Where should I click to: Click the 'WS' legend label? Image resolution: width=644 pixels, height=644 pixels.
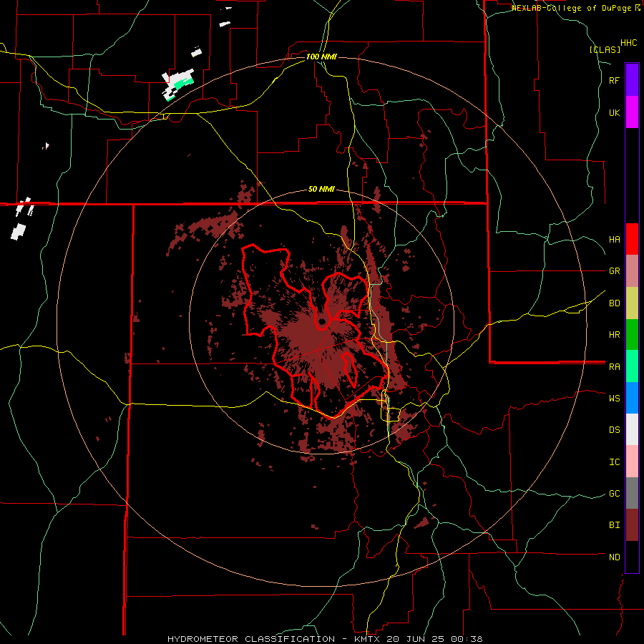coord(614,398)
